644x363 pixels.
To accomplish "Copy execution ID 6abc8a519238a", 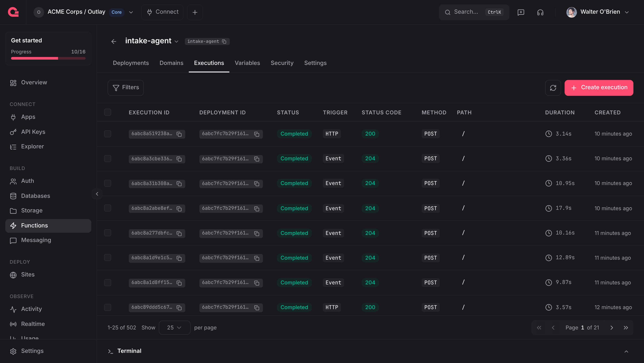I will point(179,134).
